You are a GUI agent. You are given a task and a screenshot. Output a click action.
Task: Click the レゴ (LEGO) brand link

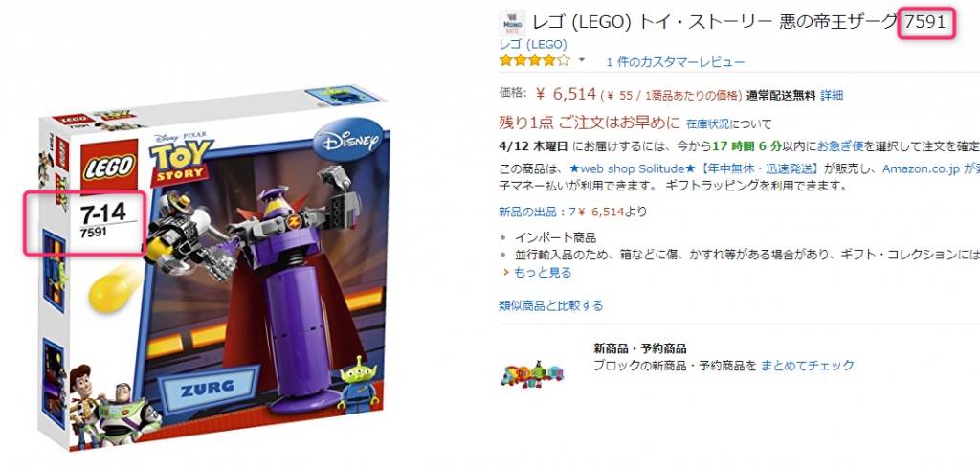(x=533, y=44)
